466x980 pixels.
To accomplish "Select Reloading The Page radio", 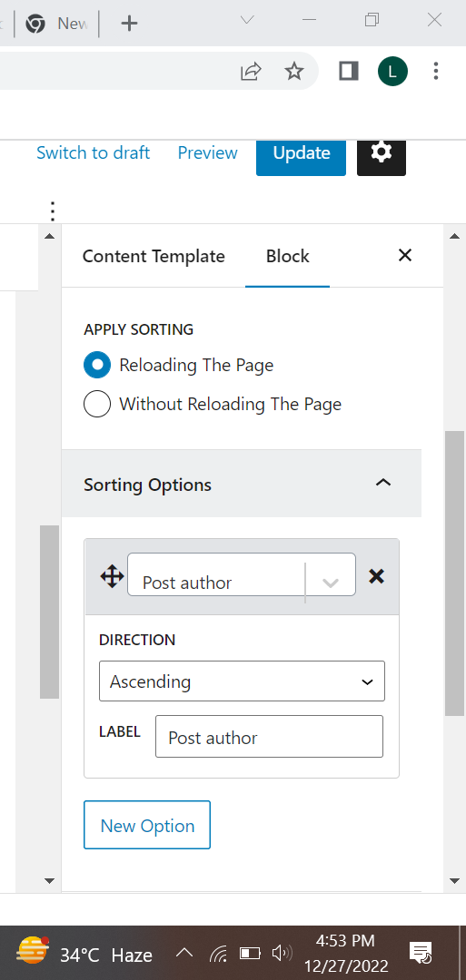I will (97, 365).
